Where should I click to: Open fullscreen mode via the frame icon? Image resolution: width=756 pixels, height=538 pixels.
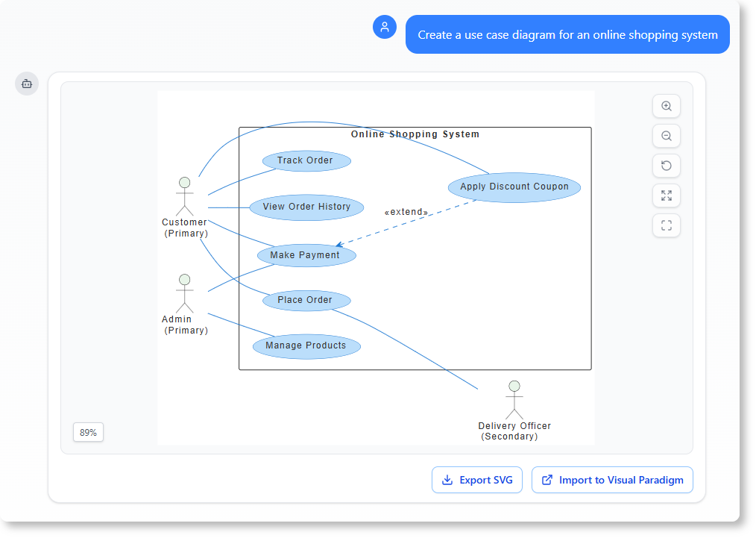[x=666, y=225]
